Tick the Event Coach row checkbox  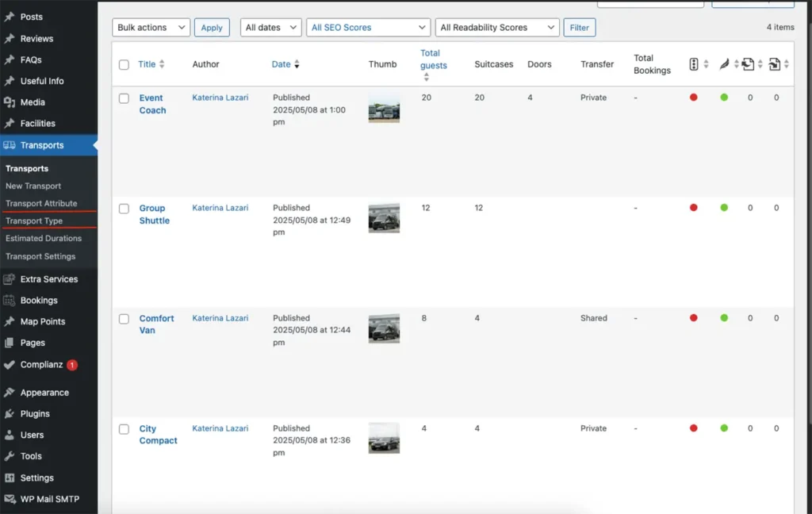(x=124, y=98)
